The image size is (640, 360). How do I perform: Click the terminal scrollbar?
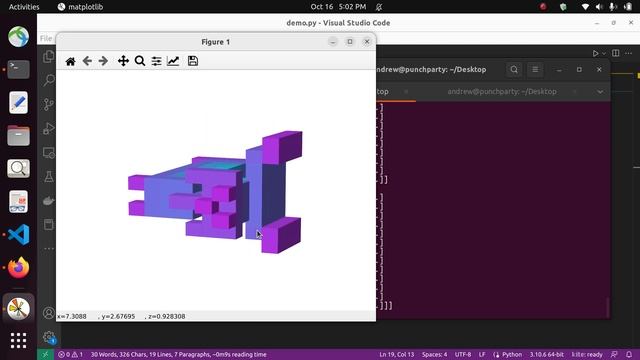[608, 307]
